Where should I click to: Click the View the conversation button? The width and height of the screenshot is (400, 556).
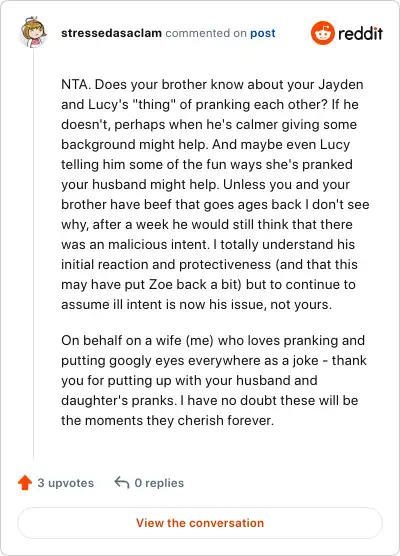pos(200,523)
